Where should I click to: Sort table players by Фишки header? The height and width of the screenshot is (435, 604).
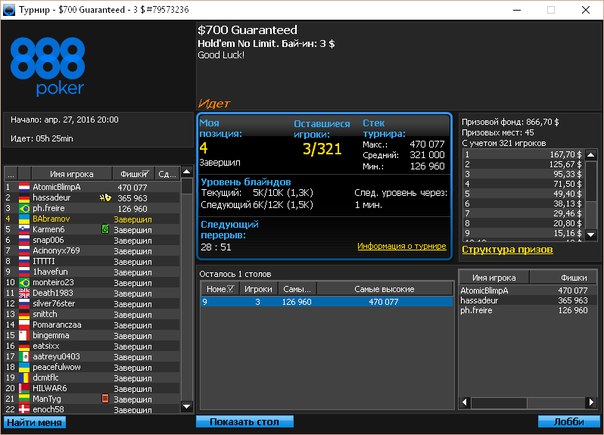(564, 277)
